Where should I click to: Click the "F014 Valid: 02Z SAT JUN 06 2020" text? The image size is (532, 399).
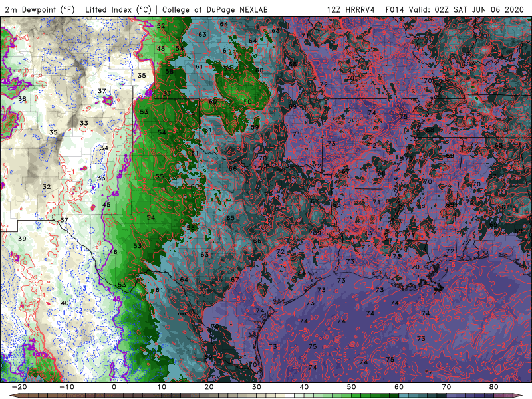click(455, 9)
